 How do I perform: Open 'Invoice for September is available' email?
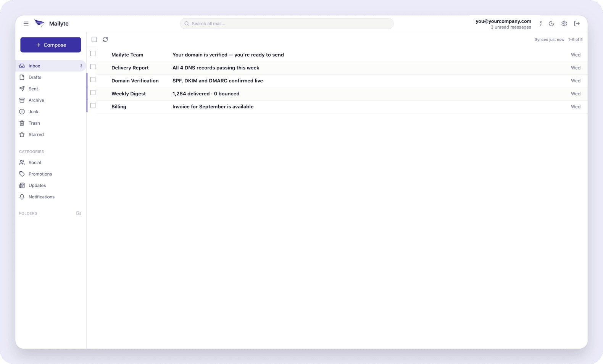click(213, 107)
